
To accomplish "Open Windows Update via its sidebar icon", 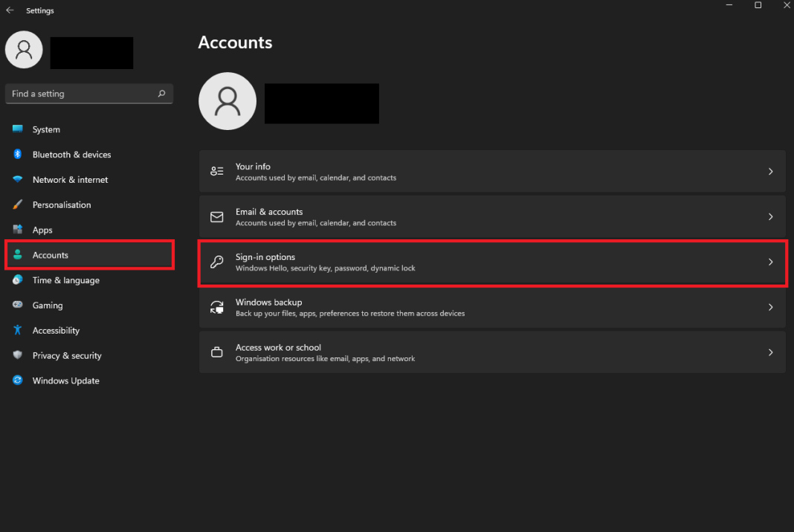I will 16,380.
